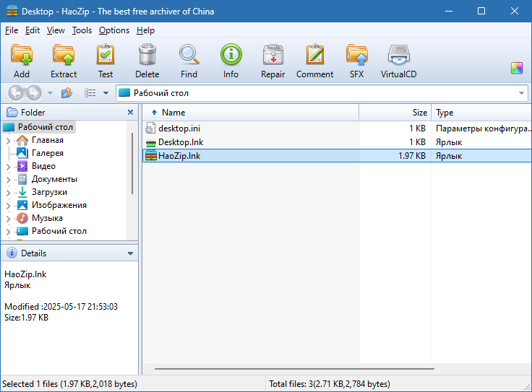Open the Comment editor
532x392 pixels.
coord(314,61)
